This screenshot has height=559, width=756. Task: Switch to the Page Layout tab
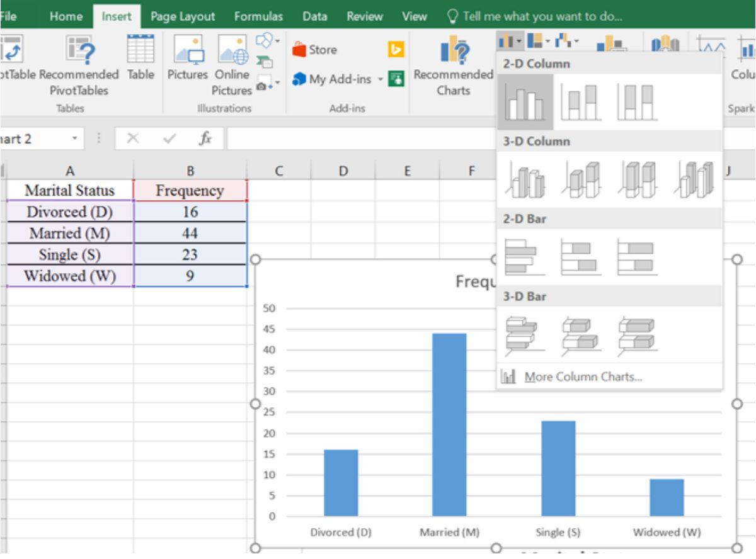(183, 16)
